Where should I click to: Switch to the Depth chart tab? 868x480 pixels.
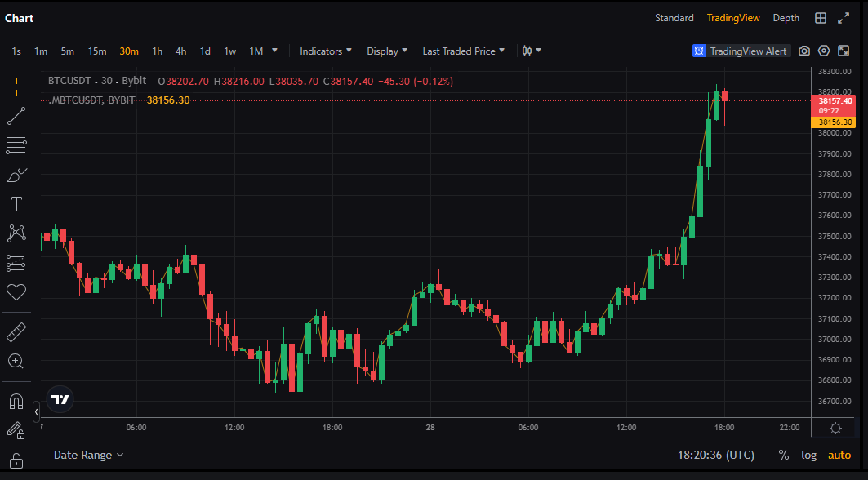coord(786,18)
